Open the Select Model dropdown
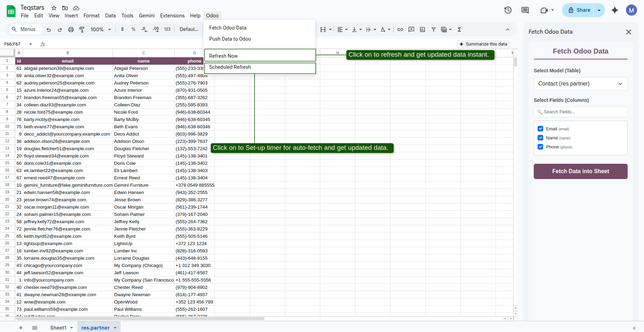This screenshot has height=332, width=644. pos(581,84)
